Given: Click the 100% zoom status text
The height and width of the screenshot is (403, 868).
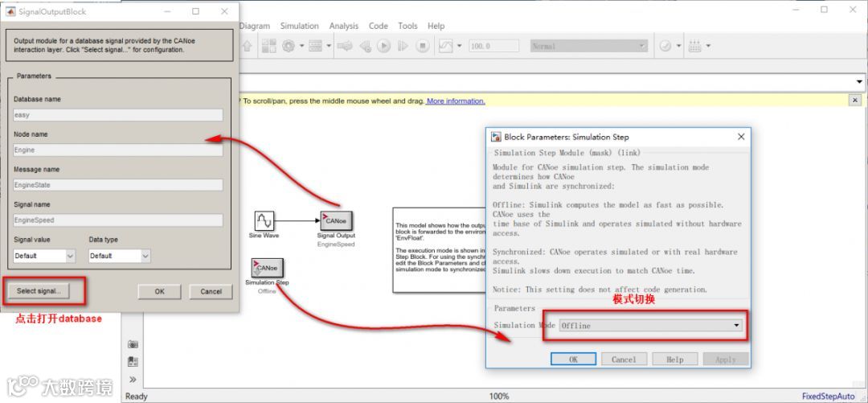Looking at the screenshot, I should [x=499, y=397].
